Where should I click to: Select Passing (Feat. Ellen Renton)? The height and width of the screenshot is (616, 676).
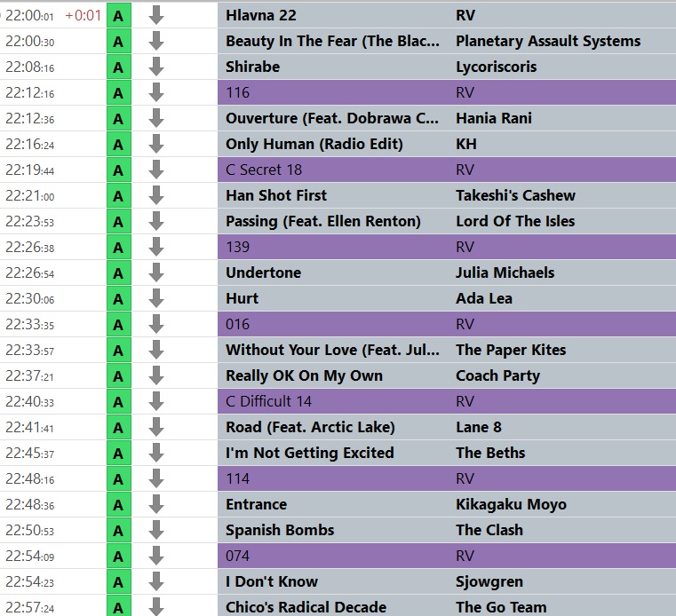coord(323,221)
